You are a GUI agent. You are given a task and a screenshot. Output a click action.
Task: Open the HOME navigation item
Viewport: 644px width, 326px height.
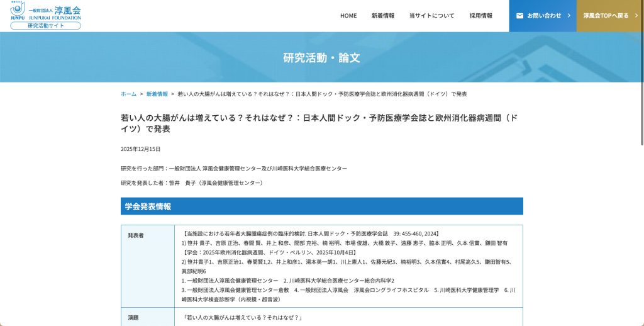(x=348, y=16)
